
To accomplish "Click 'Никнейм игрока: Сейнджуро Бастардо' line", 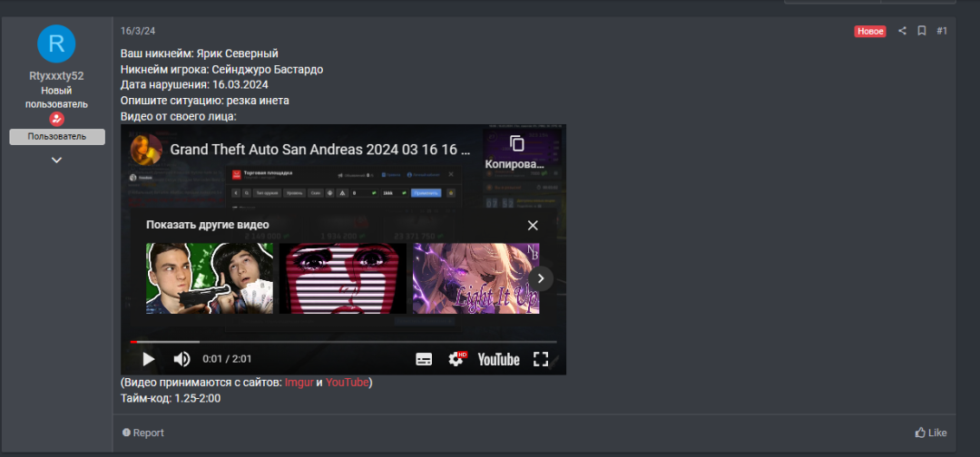I will [222, 69].
